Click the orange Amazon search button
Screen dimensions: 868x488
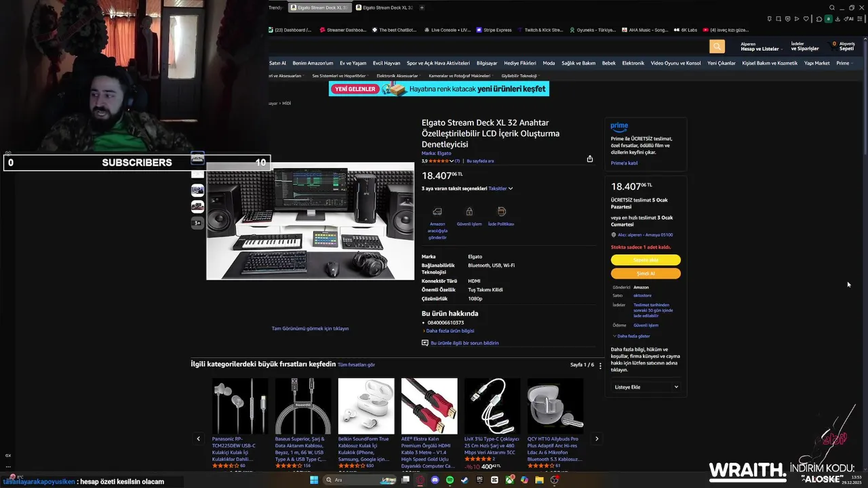pyautogui.click(x=717, y=46)
